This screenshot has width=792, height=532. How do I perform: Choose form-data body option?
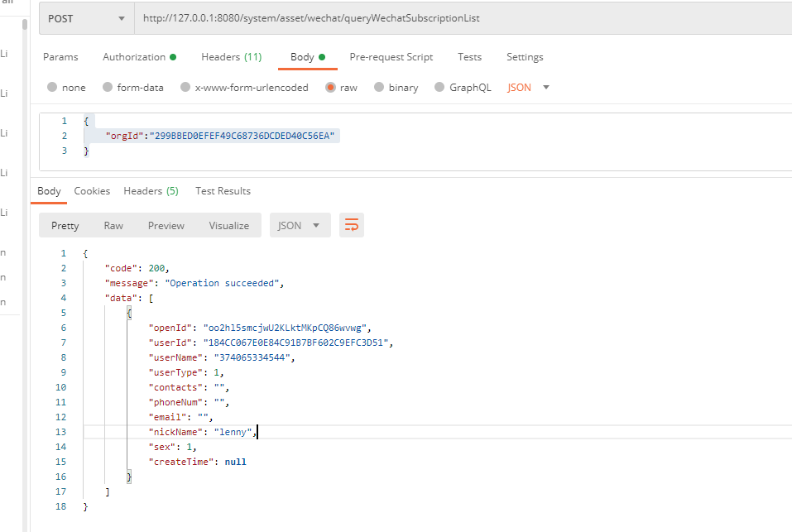108,88
